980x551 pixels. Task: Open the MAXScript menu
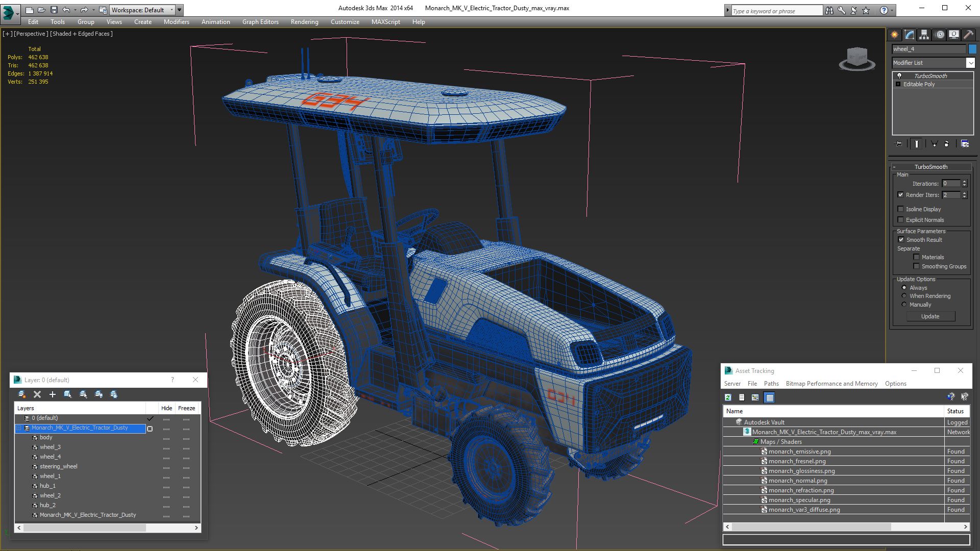pos(386,22)
